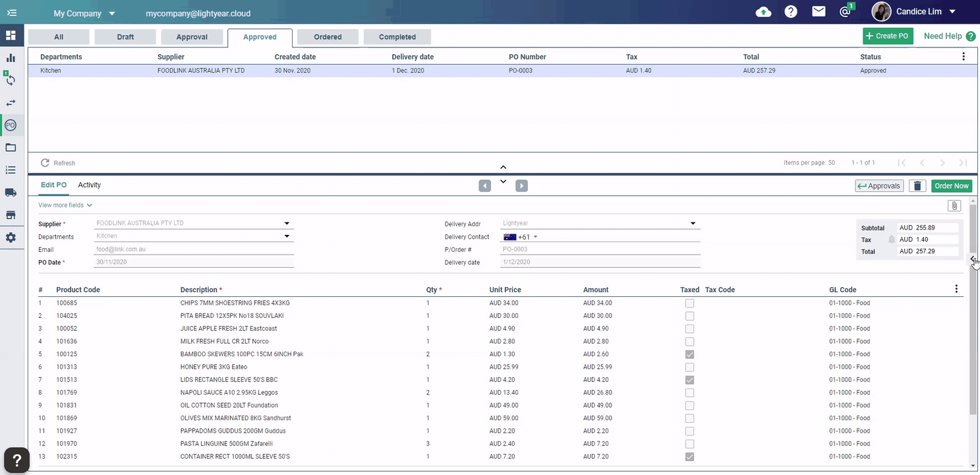980x475 pixels.
Task: Click the paperclip attachment icon
Action: [x=954, y=206]
